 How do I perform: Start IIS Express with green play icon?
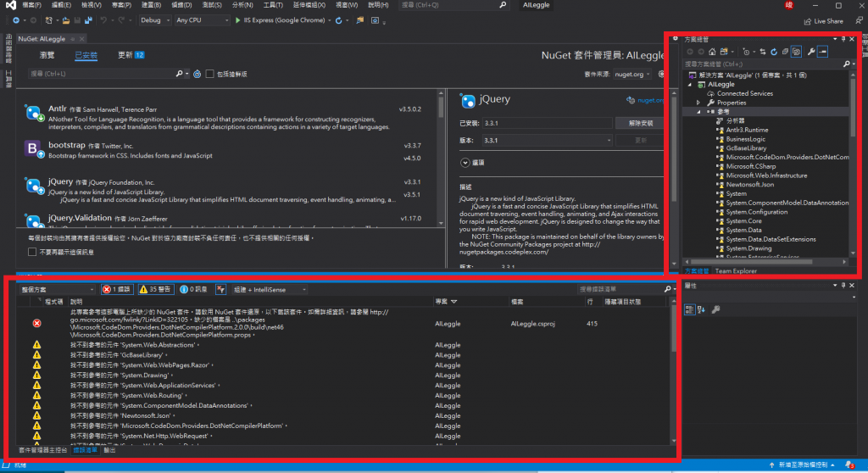(237, 20)
